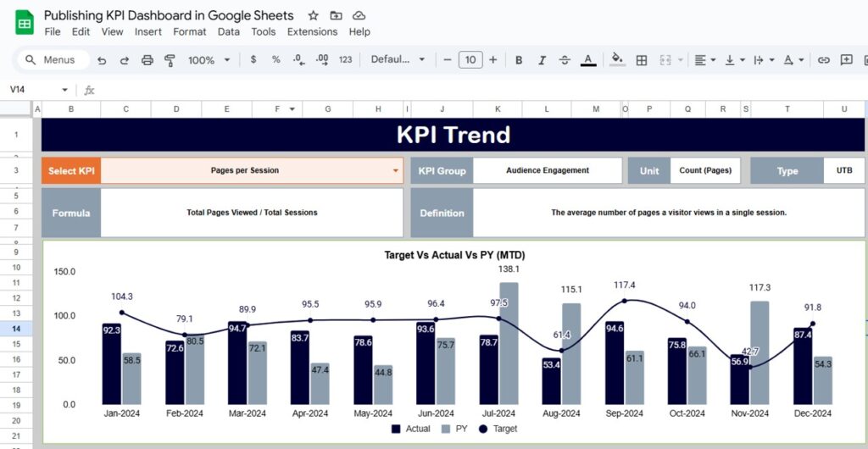Click the font size field
The width and height of the screenshot is (868, 449).
tap(470, 59)
